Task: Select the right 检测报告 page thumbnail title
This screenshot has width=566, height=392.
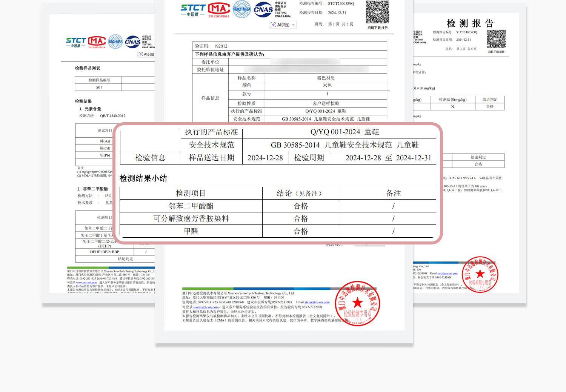Action: [470, 23]
